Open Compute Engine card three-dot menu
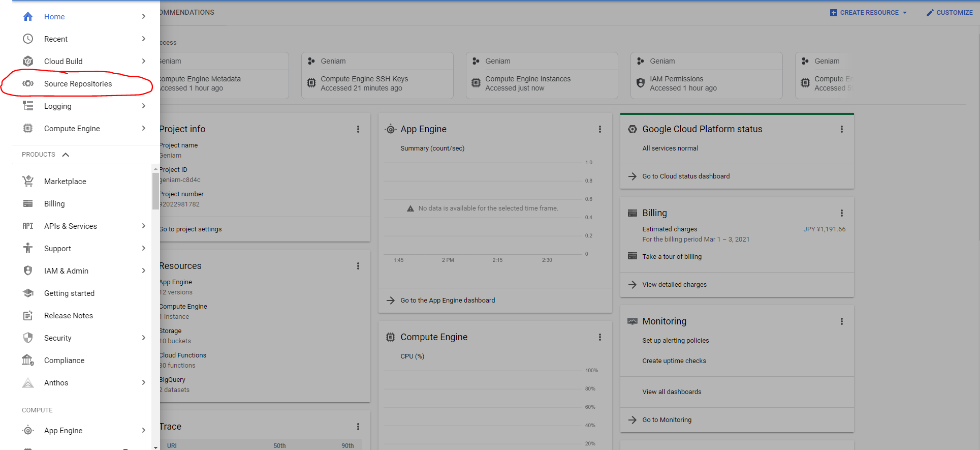Viewport: 980px width, 450px height. tap(600, 337)
